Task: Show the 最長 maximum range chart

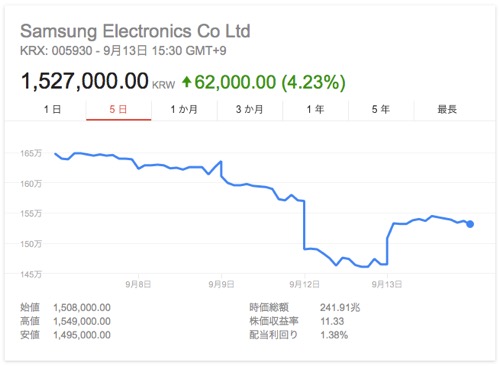Action: (x=447, y=109)
